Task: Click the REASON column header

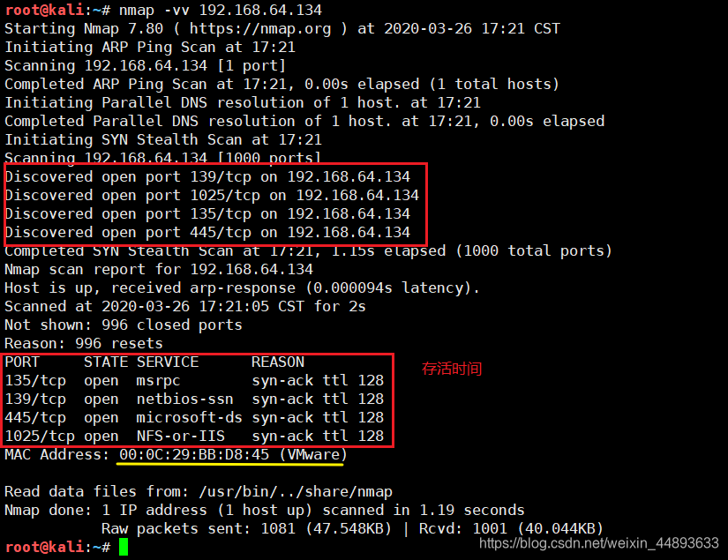Action: [x=278, y=362]
